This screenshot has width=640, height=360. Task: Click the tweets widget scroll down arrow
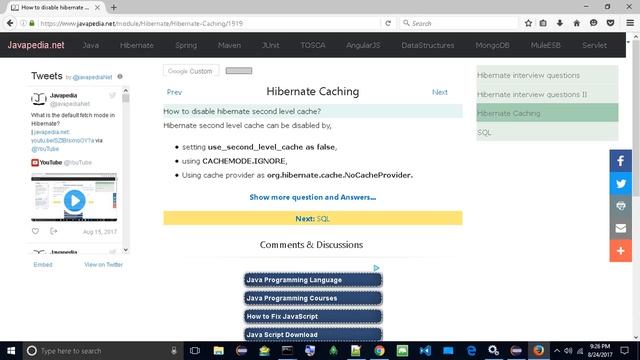(126, 250)
